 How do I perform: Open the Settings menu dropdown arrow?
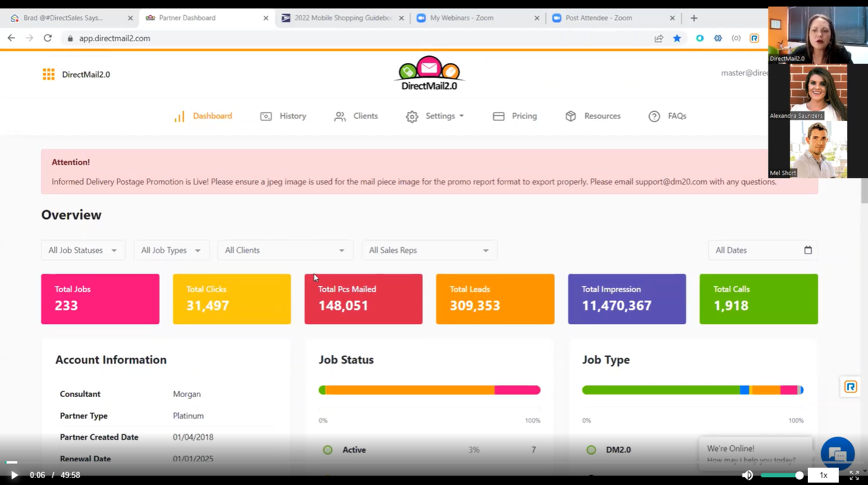point(461,116)
